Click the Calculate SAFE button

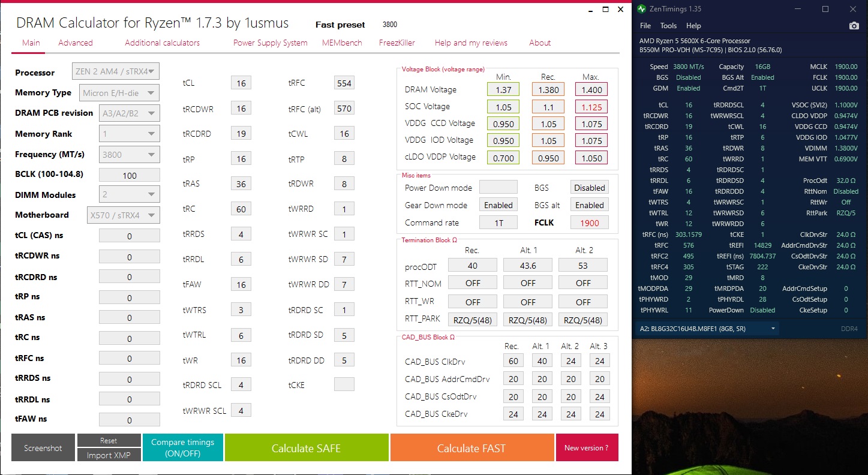tap(307, 448)
